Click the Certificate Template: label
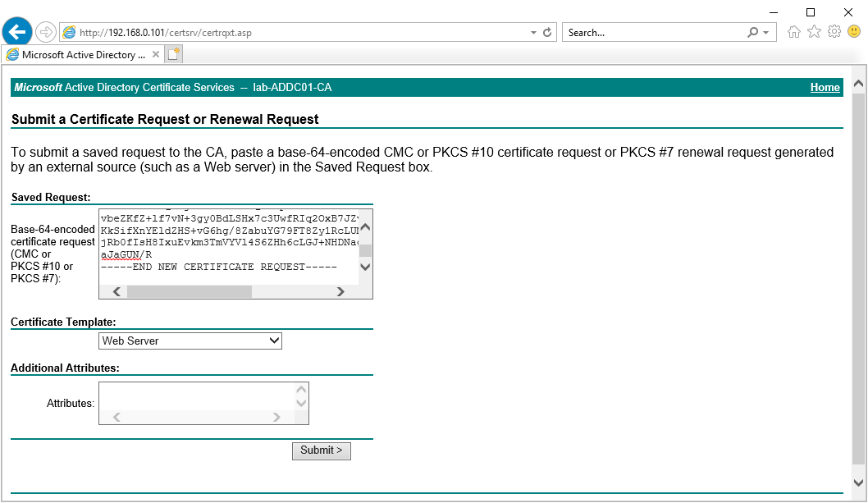Image resolution: width=868 pixels, height=503 pixels. (x=63, y=322)
